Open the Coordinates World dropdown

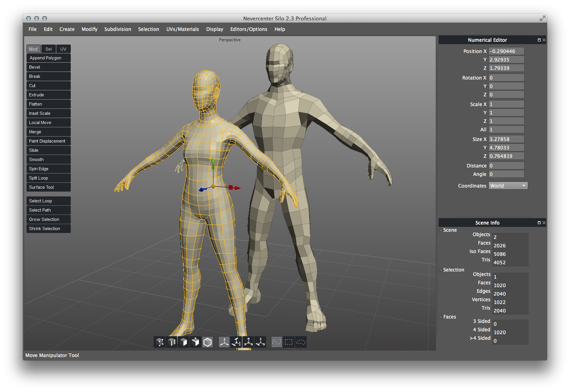coord(508,186)
